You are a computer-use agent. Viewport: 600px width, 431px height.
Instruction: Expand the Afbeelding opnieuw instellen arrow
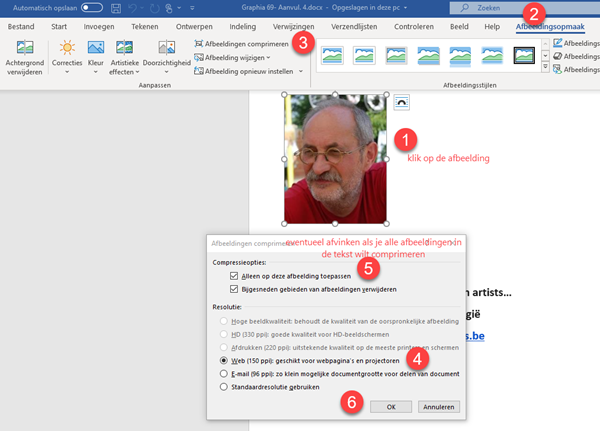tap(301, 71)
